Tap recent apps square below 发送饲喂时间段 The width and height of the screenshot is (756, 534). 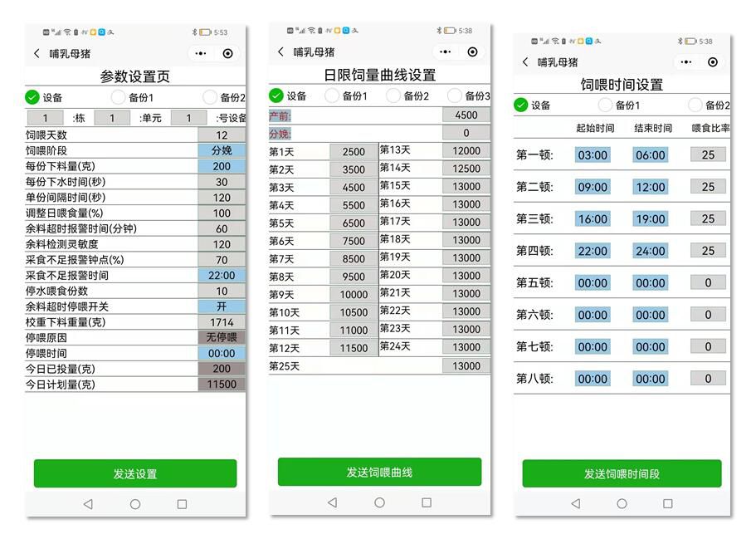[667, 503]
